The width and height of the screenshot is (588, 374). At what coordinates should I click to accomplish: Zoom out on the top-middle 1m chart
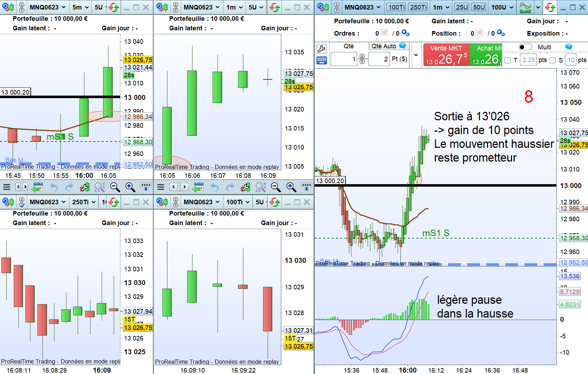[275, 187]
